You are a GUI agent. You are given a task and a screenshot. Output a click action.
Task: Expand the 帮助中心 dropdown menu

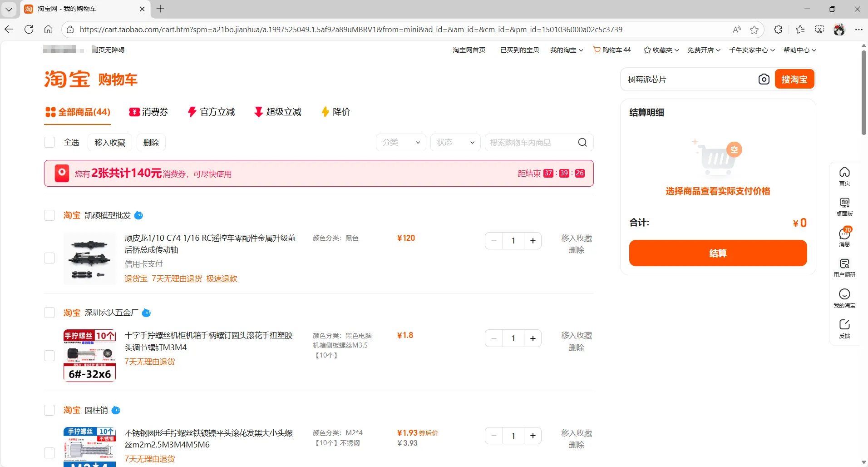coord(799,50)
